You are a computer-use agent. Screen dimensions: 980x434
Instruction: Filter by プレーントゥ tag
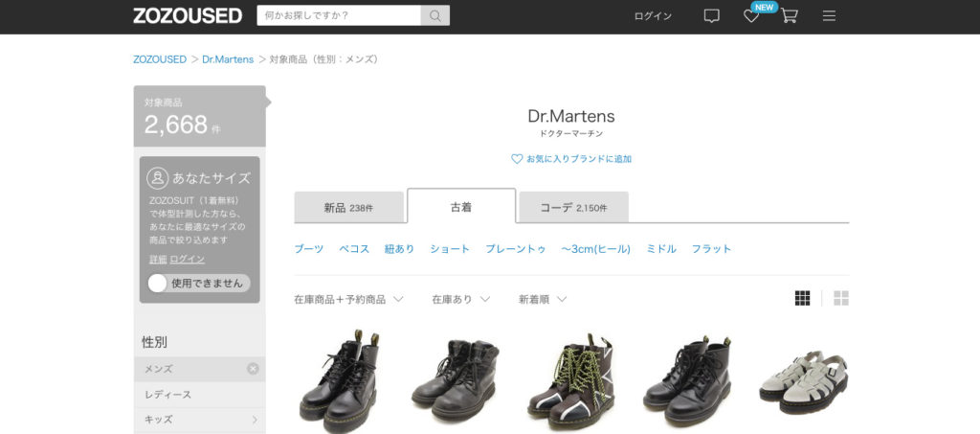click(516, 249)
